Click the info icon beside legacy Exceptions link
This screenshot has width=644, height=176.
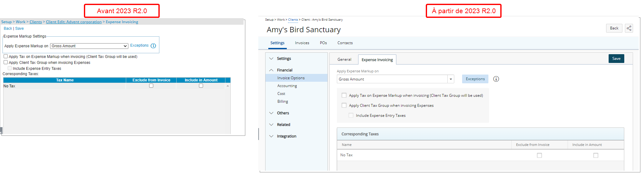153,46
